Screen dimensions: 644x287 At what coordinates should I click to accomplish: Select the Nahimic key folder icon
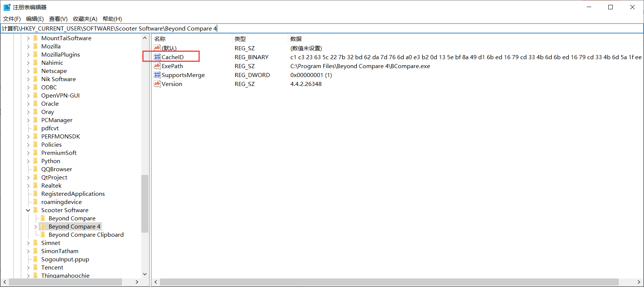click(x=36, y=63)
